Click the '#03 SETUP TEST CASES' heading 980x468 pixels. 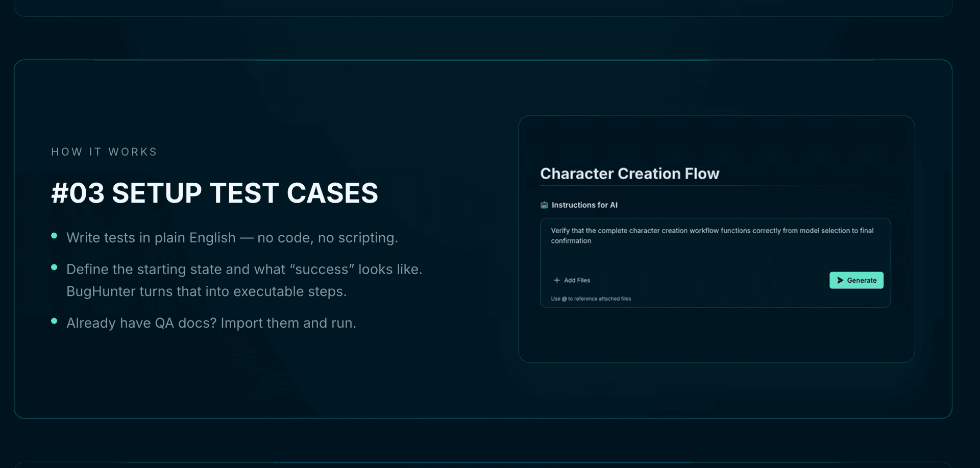coord(214,193)
